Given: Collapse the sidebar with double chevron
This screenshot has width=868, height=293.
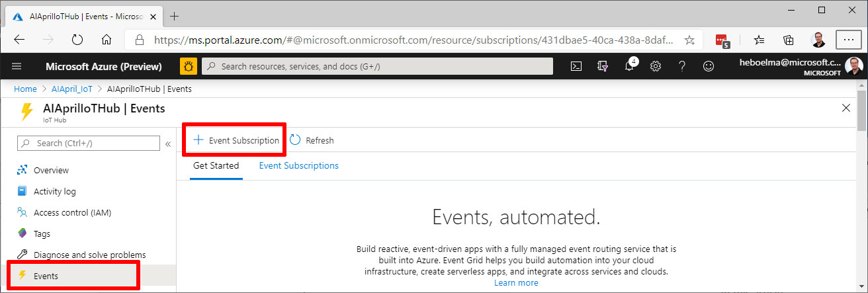Looking at the screenshot, I should [168, 144].
